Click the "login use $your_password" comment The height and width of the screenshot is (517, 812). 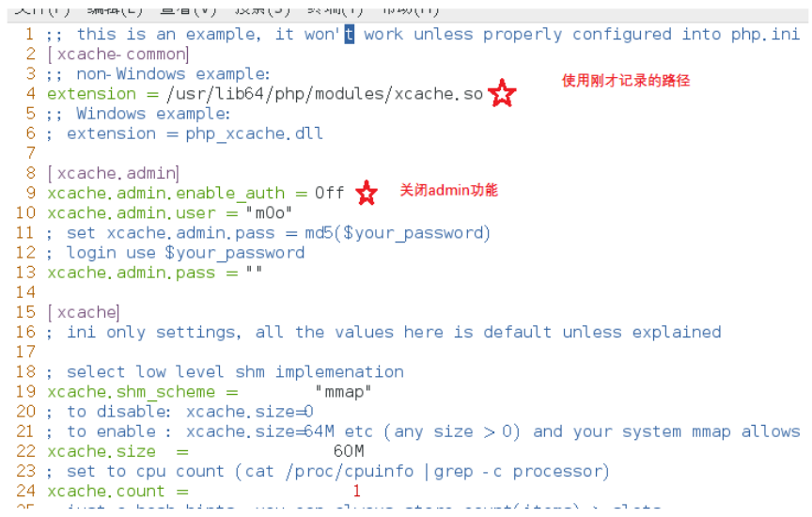pos(176,253)
